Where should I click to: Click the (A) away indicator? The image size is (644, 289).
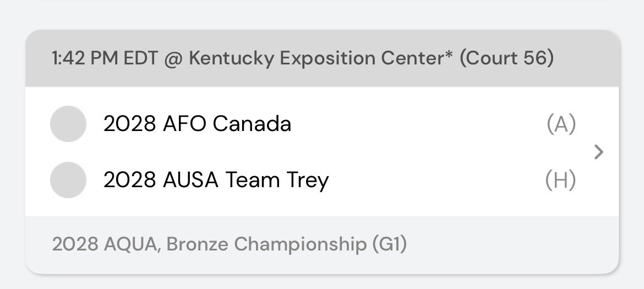(x=561, y=124)
